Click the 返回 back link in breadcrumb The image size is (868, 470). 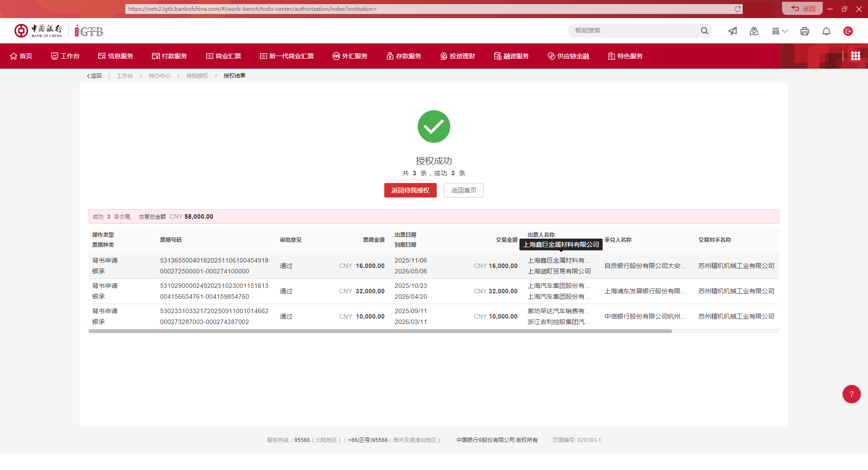coord(94,76)
